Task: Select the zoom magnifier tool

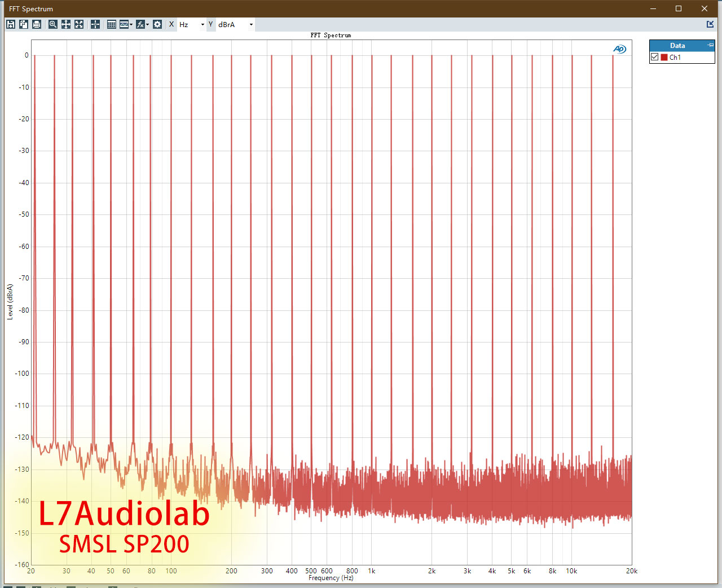Action: point(53,24)
